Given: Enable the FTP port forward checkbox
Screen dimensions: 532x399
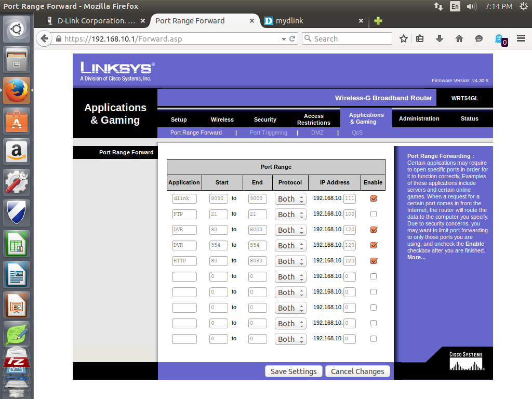Looking at the screenshot, I should click(x=374, y=214).
